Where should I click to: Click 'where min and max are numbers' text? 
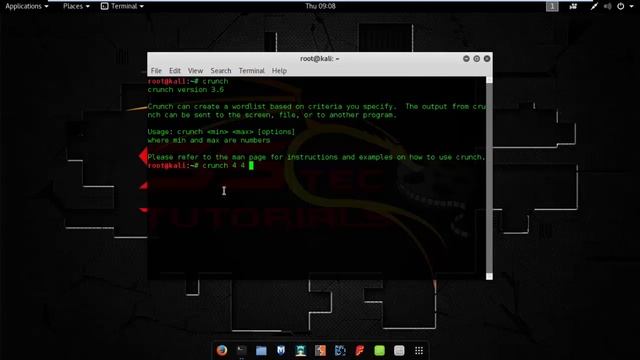click(x=209, y=140)
